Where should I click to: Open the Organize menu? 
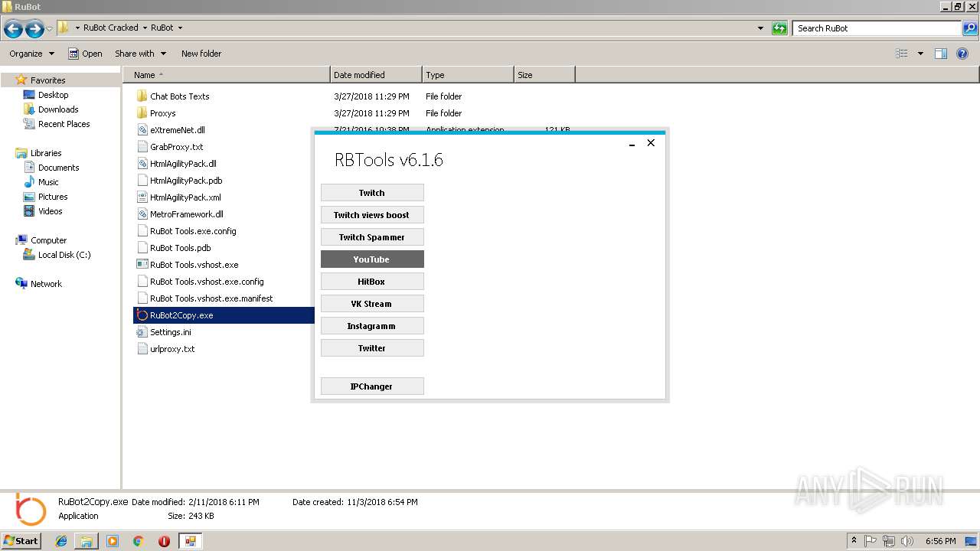(x=31, y=54)
